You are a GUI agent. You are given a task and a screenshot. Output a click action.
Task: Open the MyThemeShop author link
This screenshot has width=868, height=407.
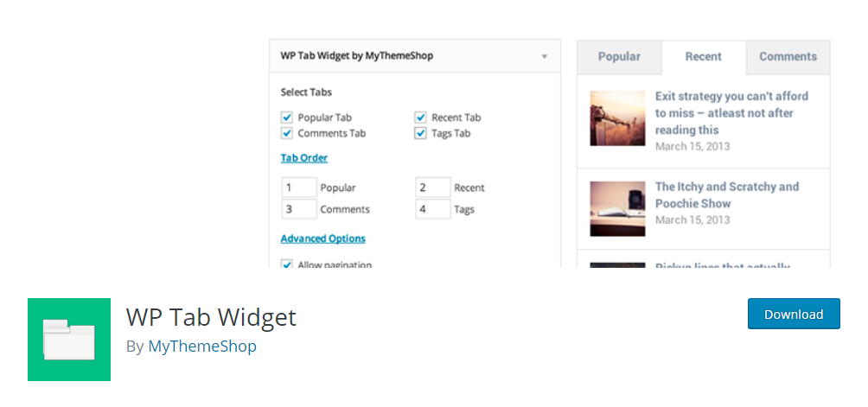tap(202, 347)
